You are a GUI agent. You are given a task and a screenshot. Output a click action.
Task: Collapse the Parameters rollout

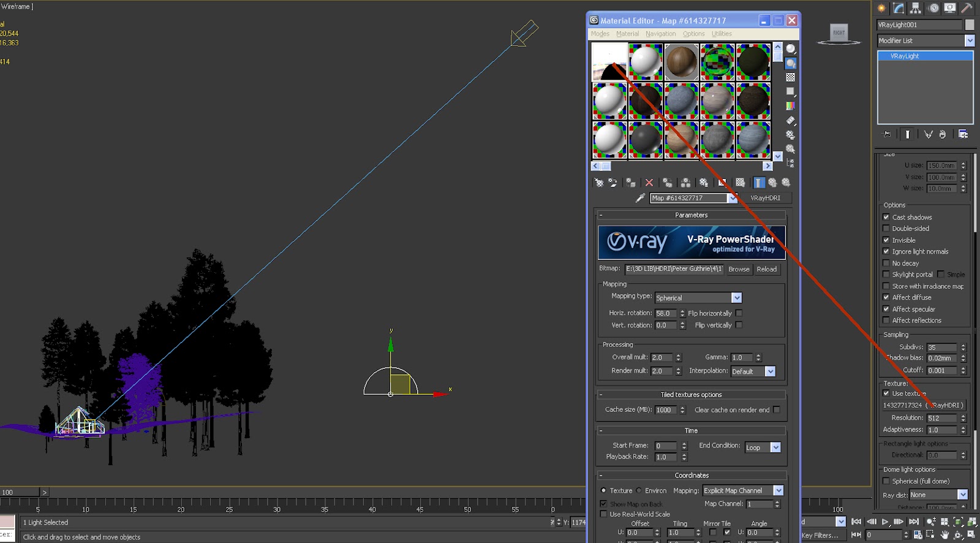(x=692, y=215)
